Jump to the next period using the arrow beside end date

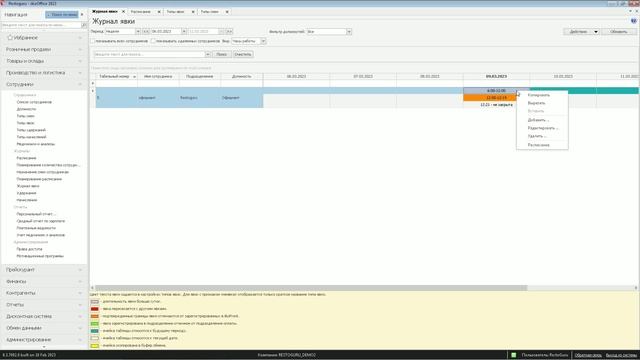click(x=229, y=31)
